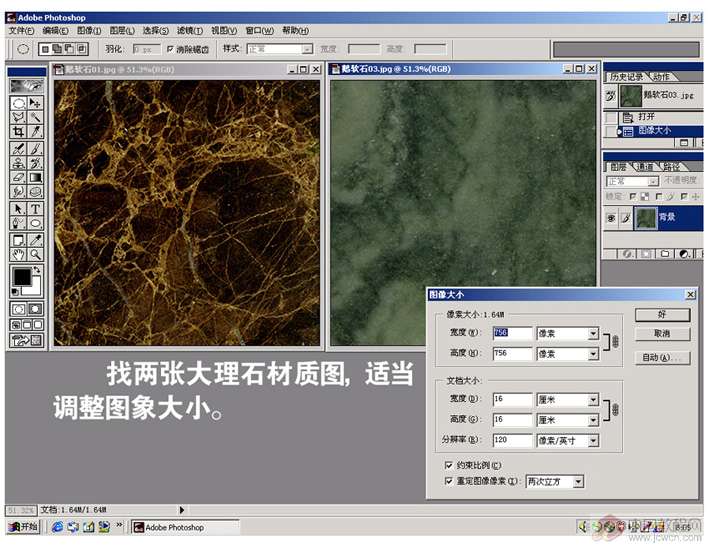Uncheck the 约束比例 checkbox
This screenshot has height=548, width=709.
pos(449,465)
